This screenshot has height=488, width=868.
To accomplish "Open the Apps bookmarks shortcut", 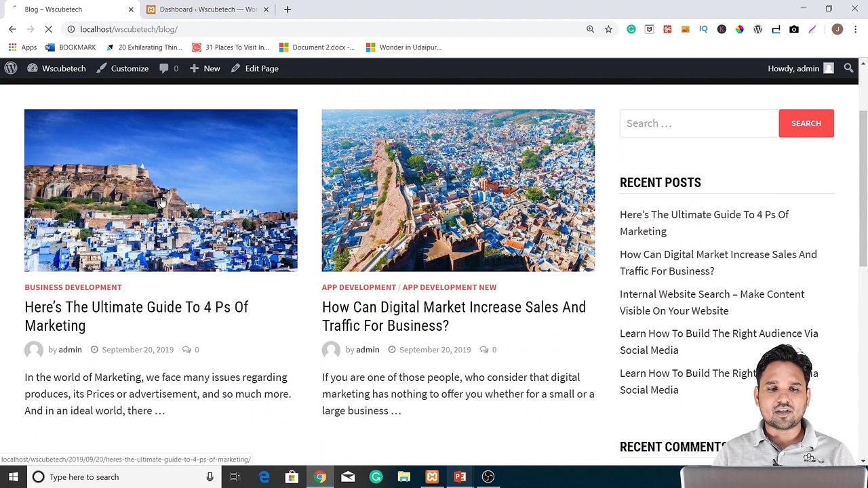I will pos(22,47).
